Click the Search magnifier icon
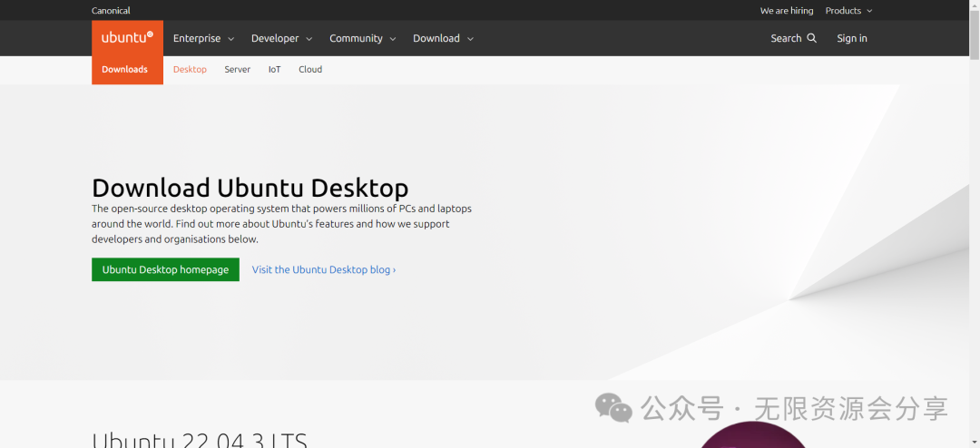 point(811,38)
